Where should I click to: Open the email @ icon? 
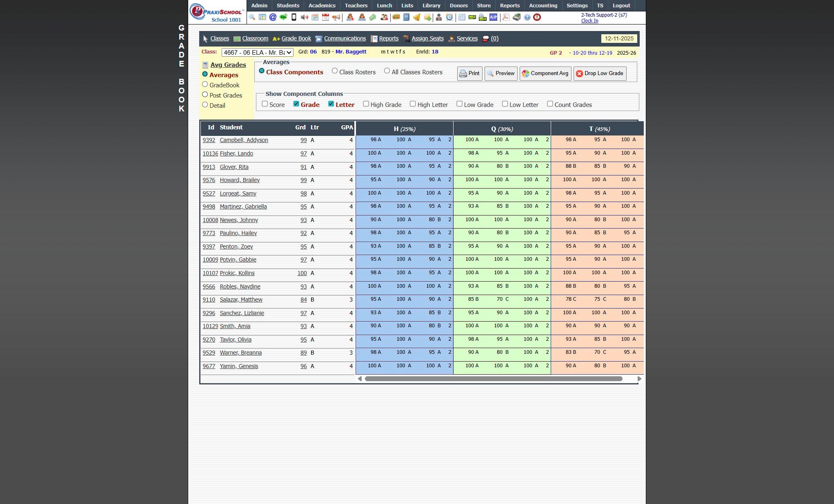(273, 17)
